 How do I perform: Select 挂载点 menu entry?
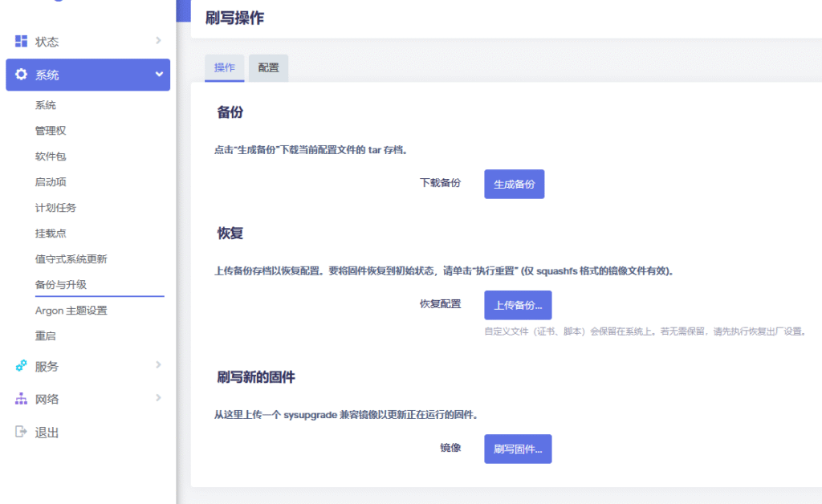pyautogui.click(x=51, y=234)
